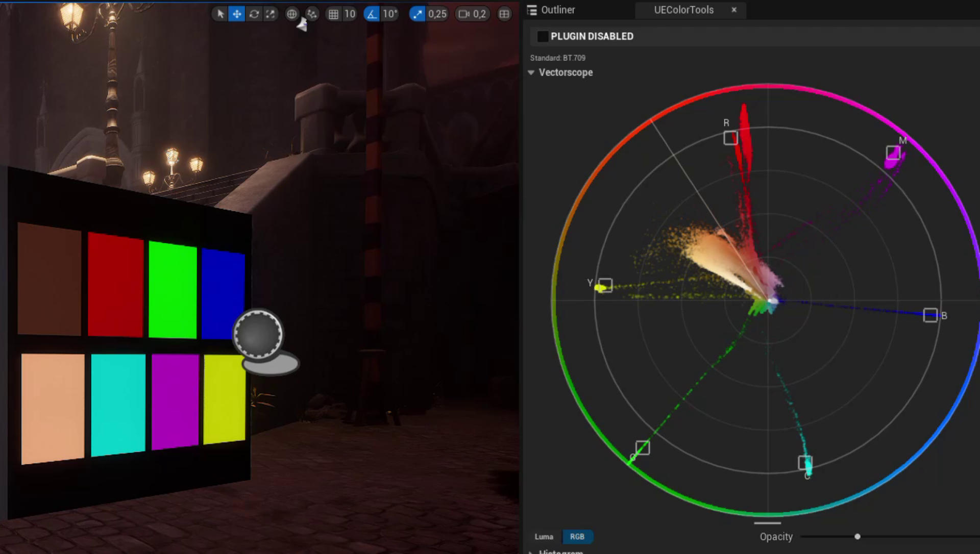980x554 pixels.
Task: Click the magenta color patch in viewport
Action: [x=175, y=402]
